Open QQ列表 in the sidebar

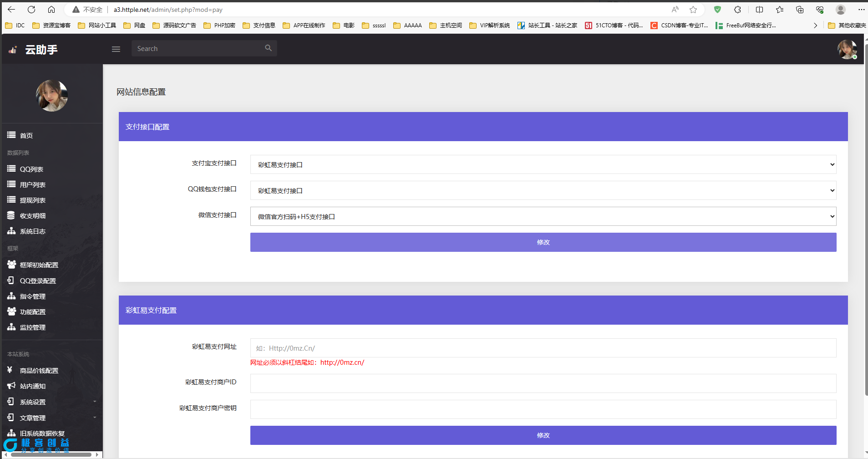point(31,169)
